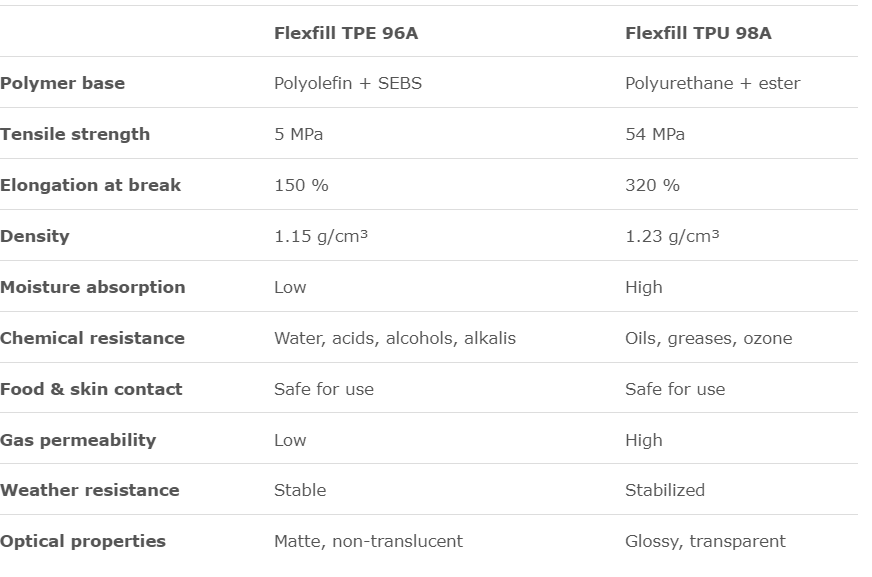Click the Flexfill TPE 96A column header

(346, 33)
